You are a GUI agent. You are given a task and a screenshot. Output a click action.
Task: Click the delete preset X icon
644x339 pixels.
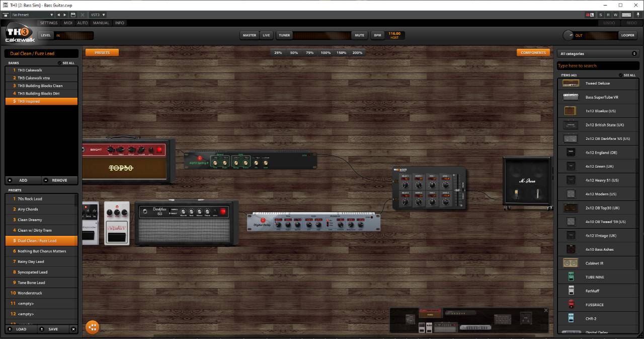tap(83, 15)
